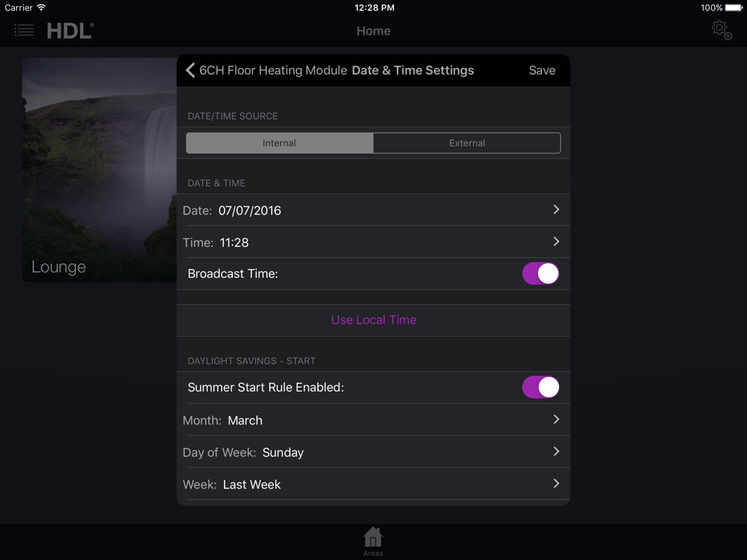747x560 pixels.
Task: Tap the Wi-Fi status icon
Action: [x=42, y=7]
